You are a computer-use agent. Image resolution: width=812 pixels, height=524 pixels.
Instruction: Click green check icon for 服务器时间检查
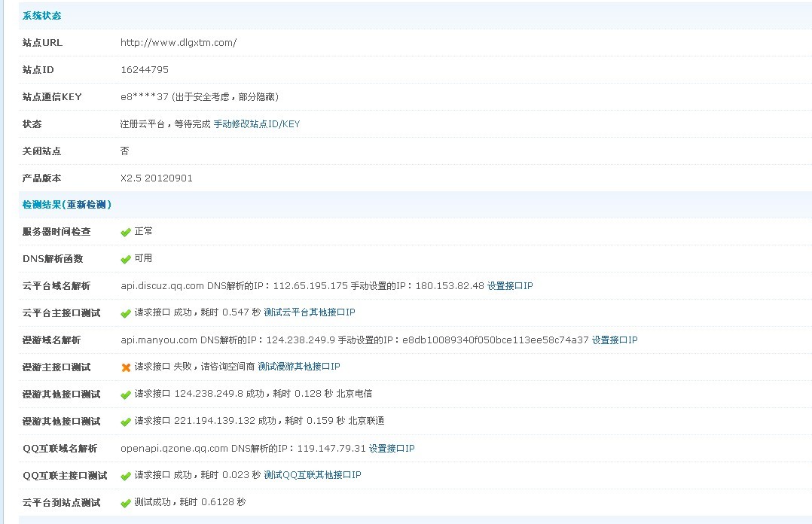125,233
